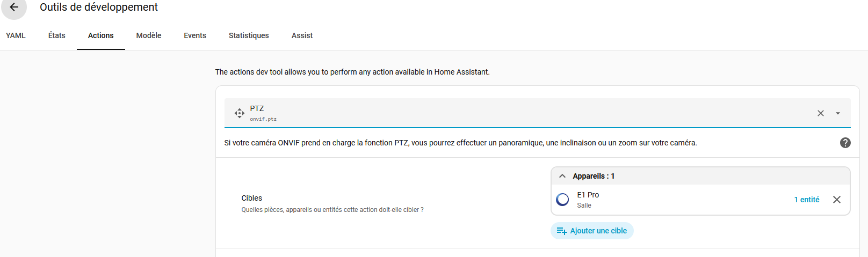Viewport: 868px width, 257px height.
Task: Open the États tab
Action: (57, 35)
